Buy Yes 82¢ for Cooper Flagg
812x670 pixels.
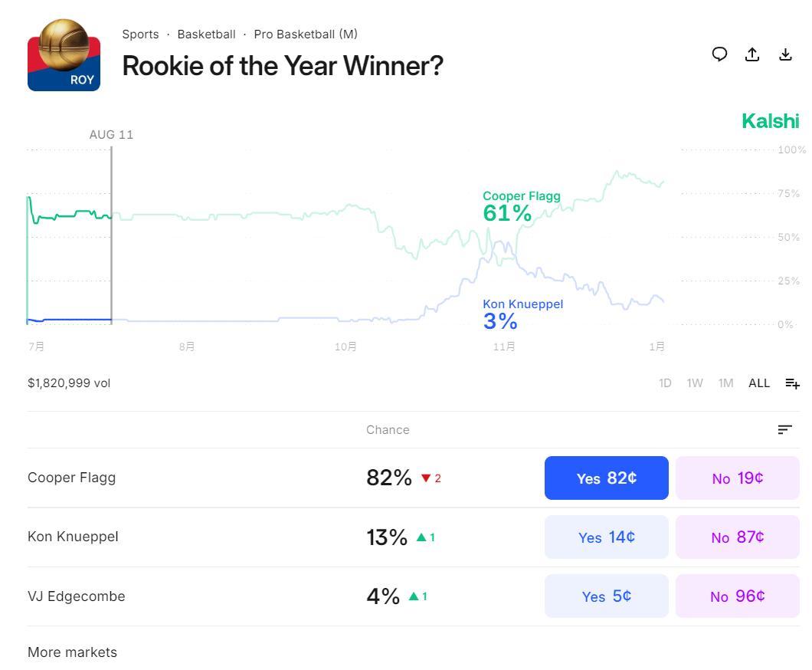pos(606,478)
